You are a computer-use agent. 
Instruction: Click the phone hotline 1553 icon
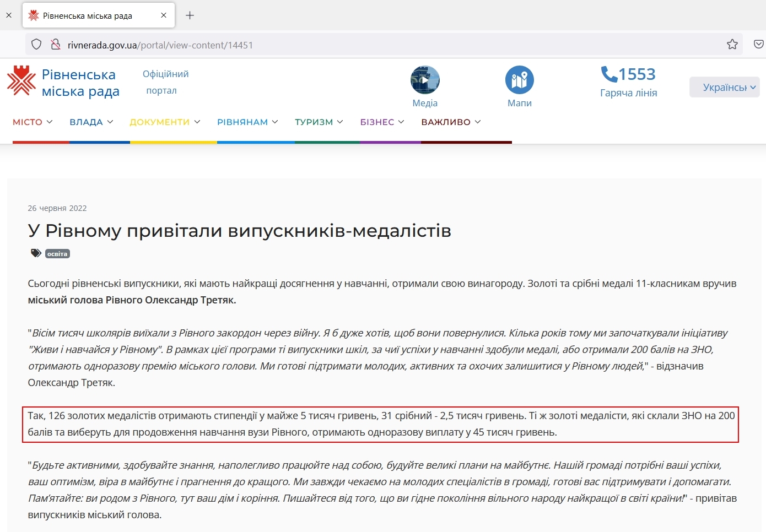(609, 74)
